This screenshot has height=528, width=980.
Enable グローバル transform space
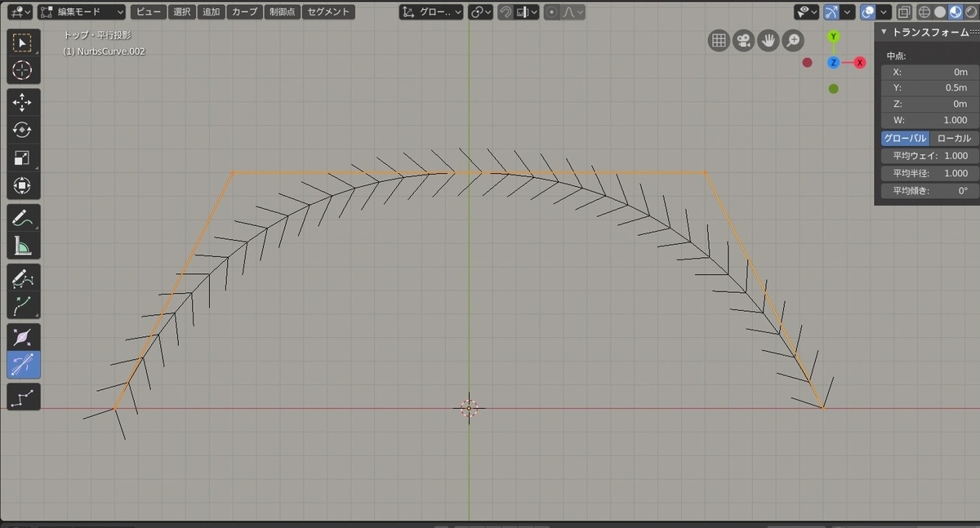(905, 138)
